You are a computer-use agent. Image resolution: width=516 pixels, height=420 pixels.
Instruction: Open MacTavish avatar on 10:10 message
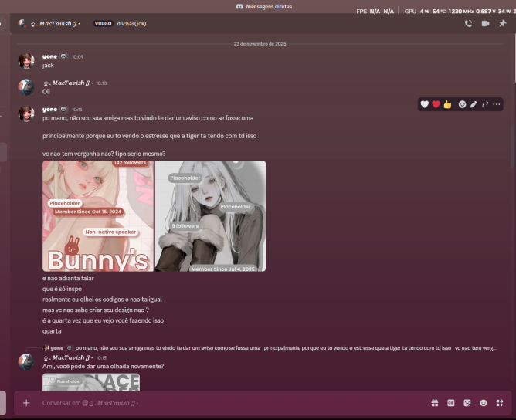26,87
